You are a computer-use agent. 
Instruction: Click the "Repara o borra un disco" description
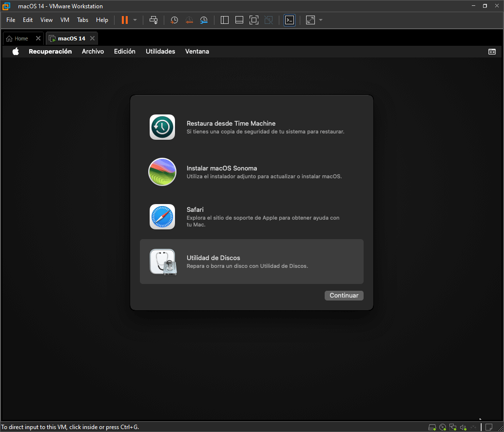(x=247, y=266)
